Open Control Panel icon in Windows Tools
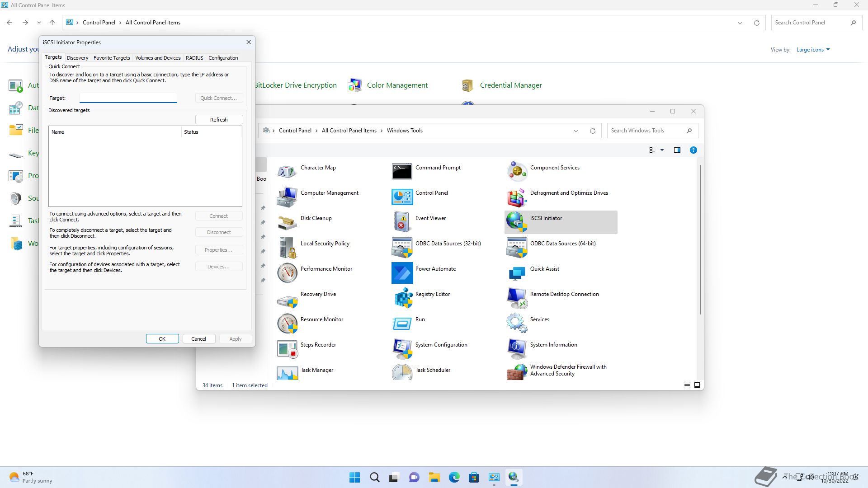This screenshot has width=868, height=488. click(401, 197)
